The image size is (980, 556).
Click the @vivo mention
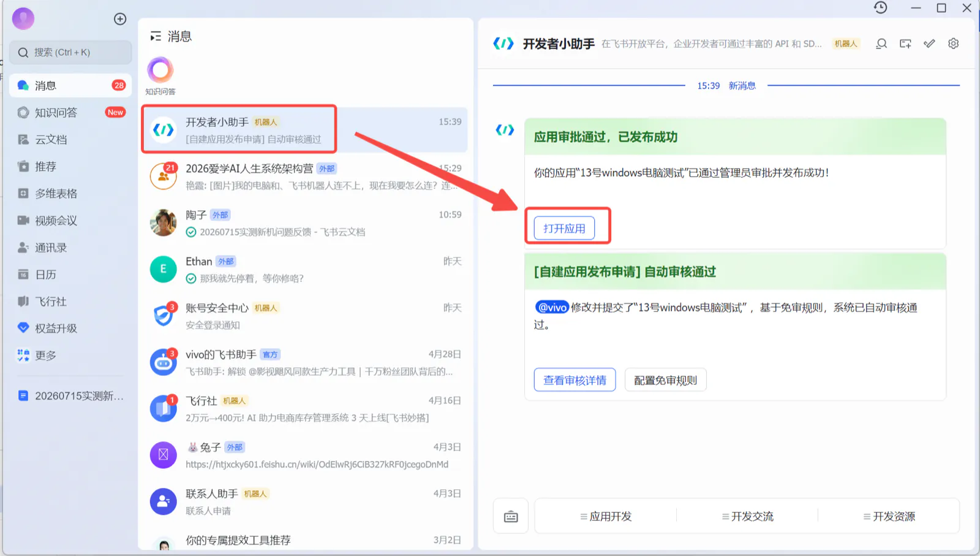(x=552, y=307)
